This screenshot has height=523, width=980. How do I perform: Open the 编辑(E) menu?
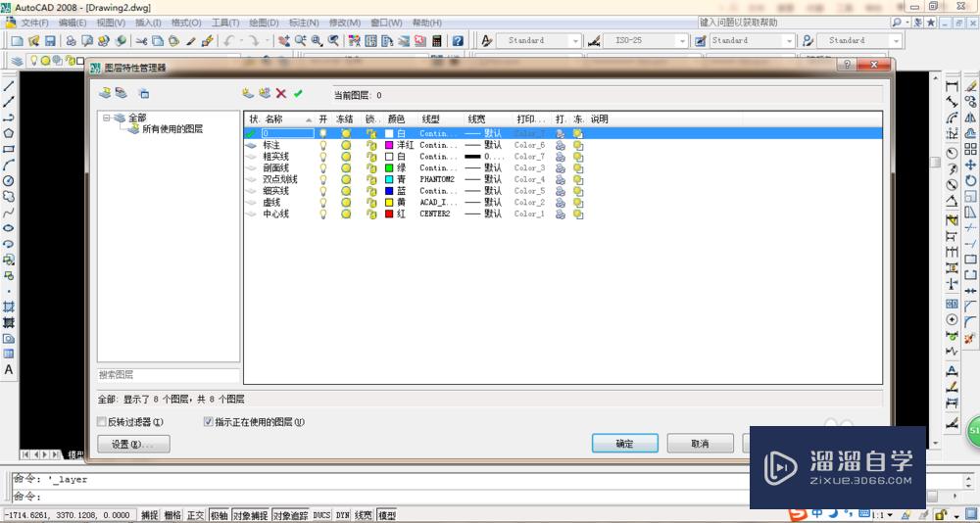click(73, 23)
